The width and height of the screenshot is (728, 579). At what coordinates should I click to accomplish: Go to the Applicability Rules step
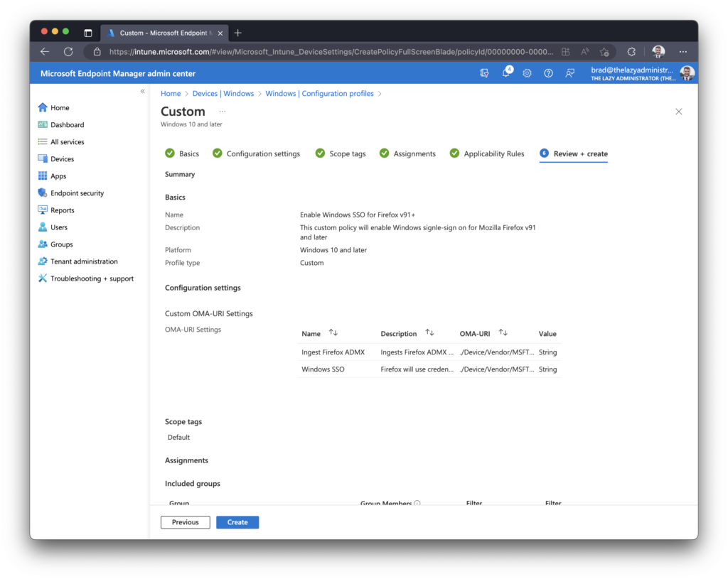[x=487, y=153]
